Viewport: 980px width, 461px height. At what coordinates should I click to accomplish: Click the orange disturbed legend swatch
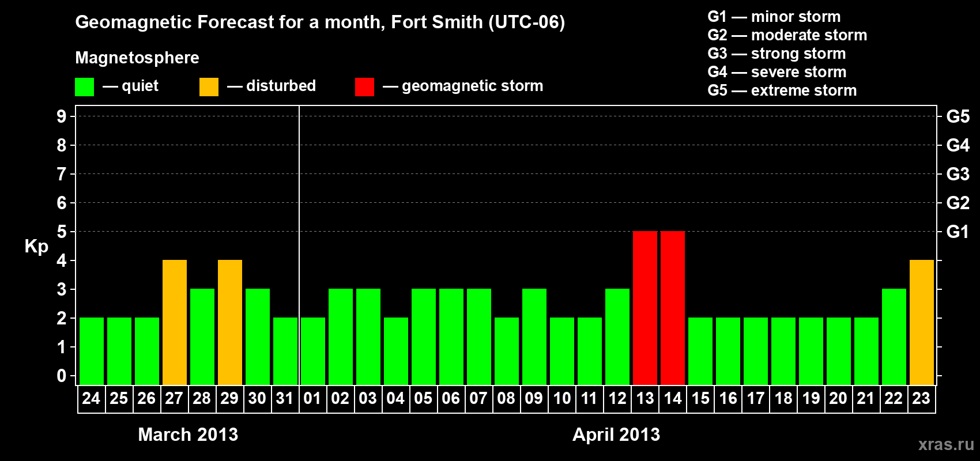[209, 87]
